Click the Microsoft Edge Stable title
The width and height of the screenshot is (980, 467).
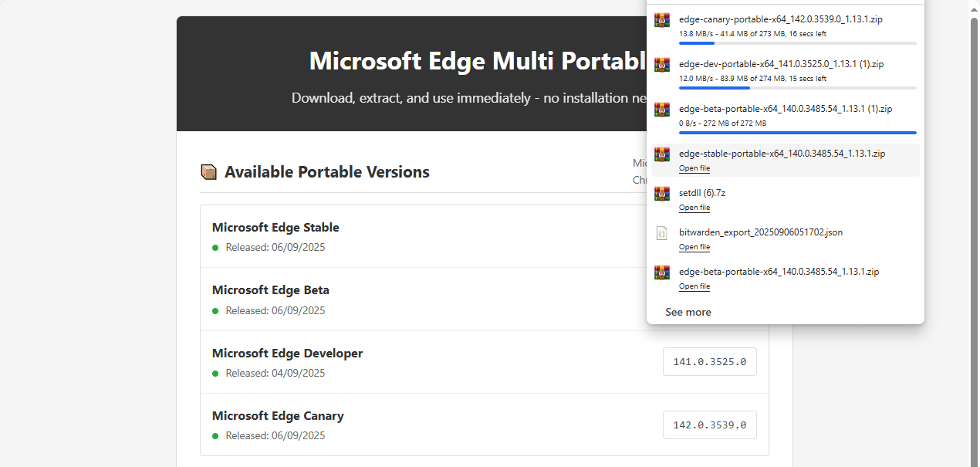[275, 228]
